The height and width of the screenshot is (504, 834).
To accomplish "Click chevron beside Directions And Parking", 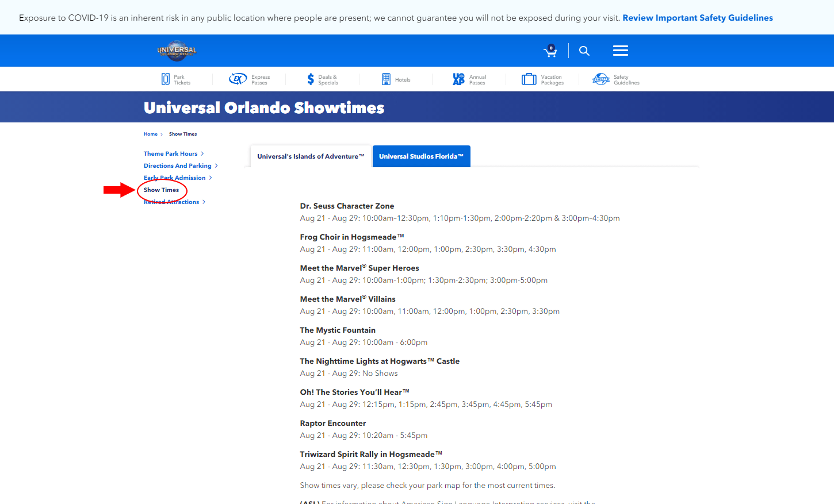I will click(216, 166).
